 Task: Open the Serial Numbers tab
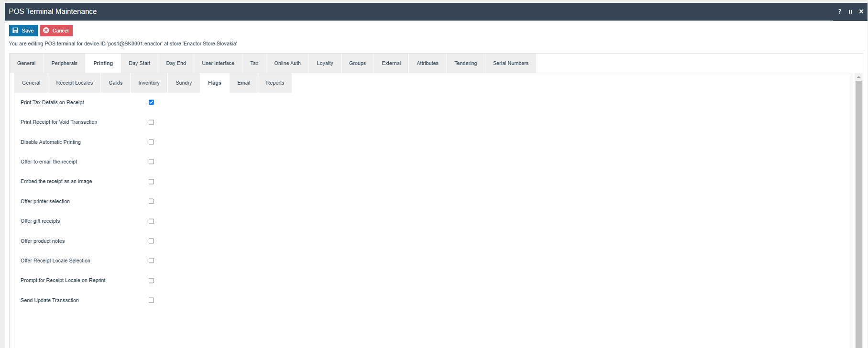point(510,63)
